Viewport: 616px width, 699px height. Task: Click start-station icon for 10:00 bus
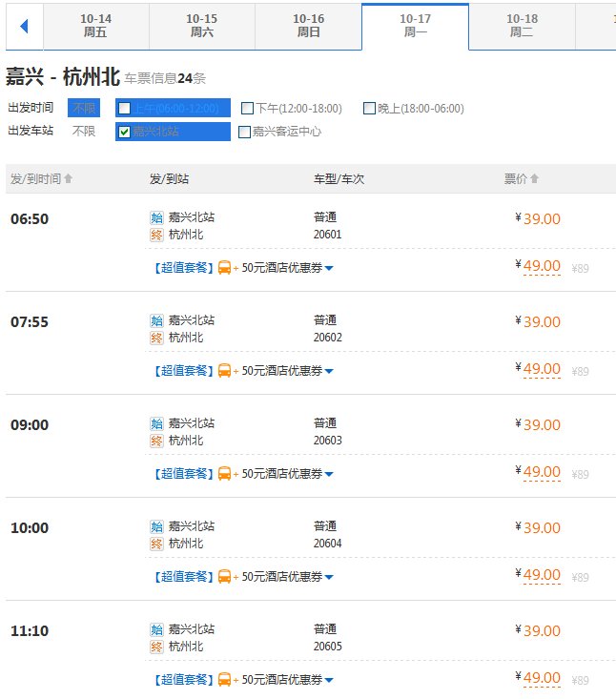[156, 526]
